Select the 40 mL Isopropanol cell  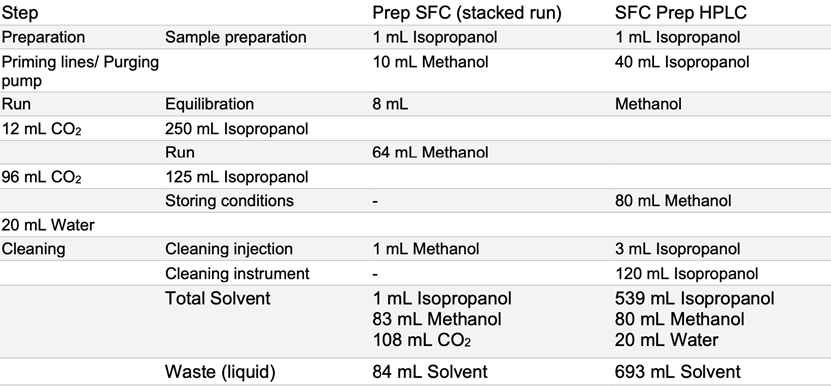[683, 62]
